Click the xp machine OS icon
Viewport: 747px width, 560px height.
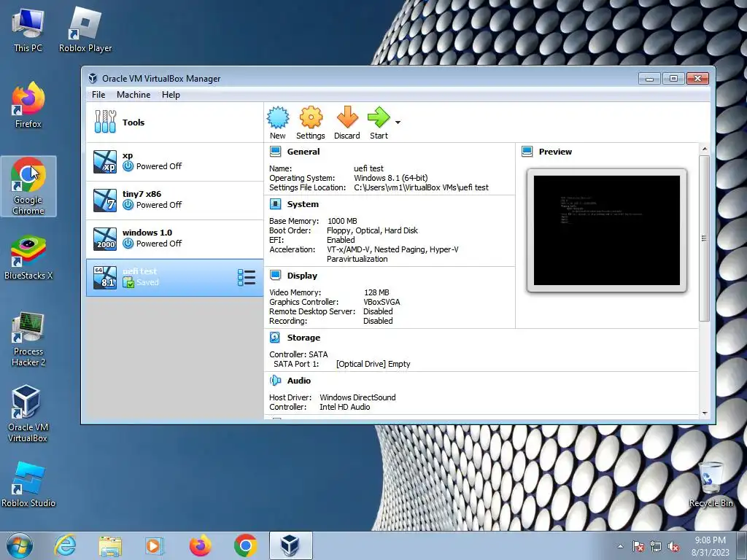105,162
